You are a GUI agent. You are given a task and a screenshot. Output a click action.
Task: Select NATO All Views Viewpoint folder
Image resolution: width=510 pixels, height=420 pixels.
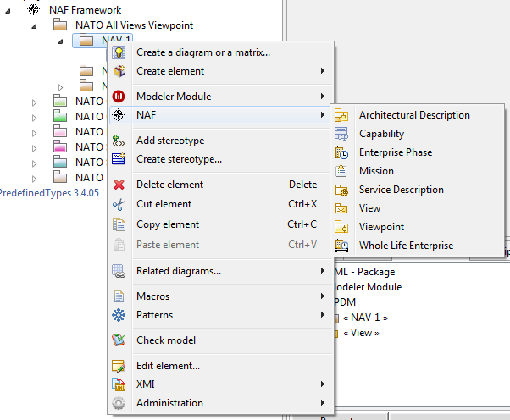(x=134, y=25)
